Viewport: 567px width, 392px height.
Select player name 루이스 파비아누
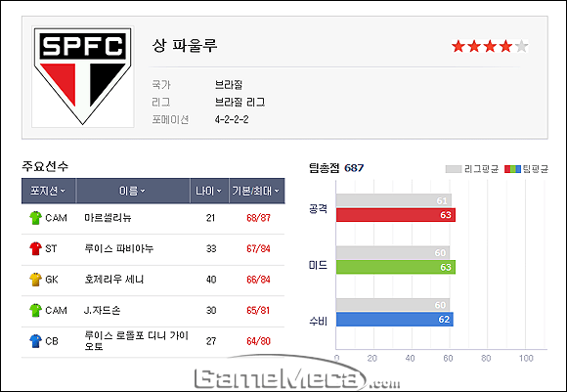tap(118, 248)
